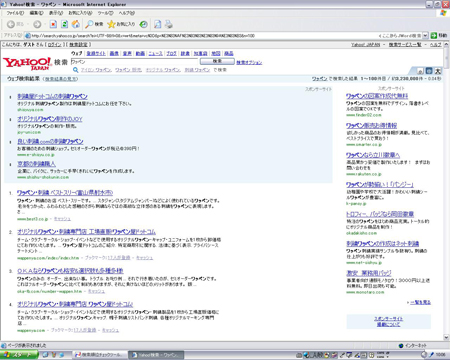Switch to 検索順位チェックツール taskbar window

100,355
